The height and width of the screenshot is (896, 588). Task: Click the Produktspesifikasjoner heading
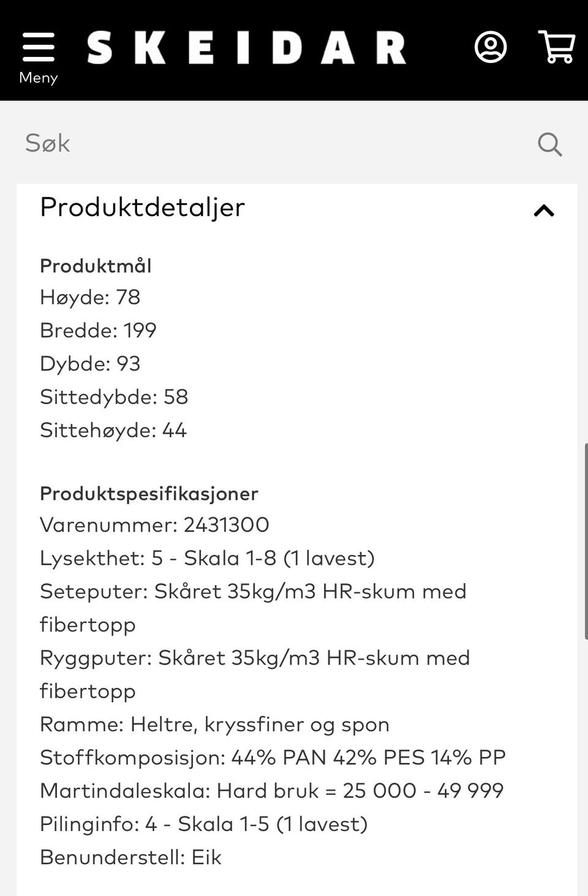click(x=149, y=494)
